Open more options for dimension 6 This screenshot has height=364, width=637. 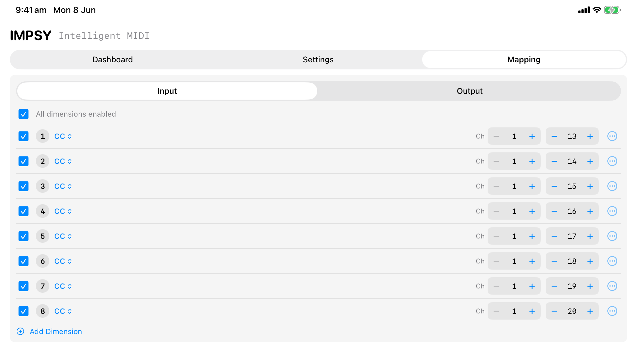click(x=612, y=261)
